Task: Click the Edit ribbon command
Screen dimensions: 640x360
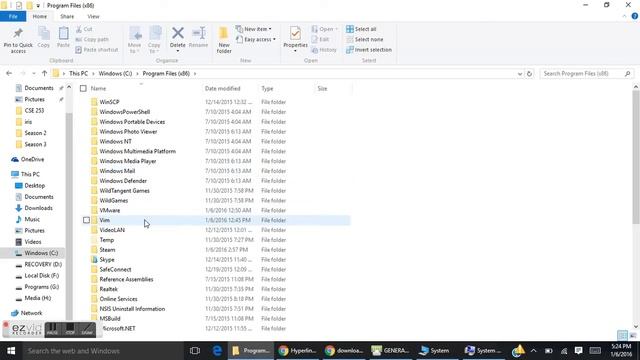Action: (320, 40)
